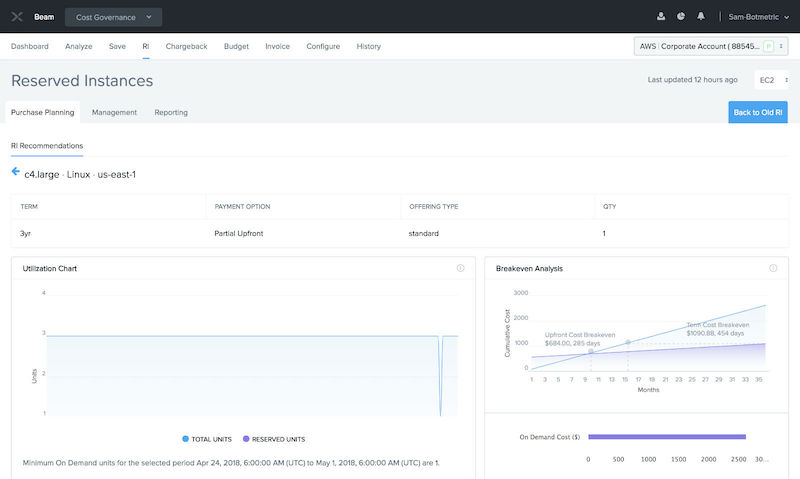Click the standard offering type cell
The height and width of the screenshot is (479, 800).
423,233
